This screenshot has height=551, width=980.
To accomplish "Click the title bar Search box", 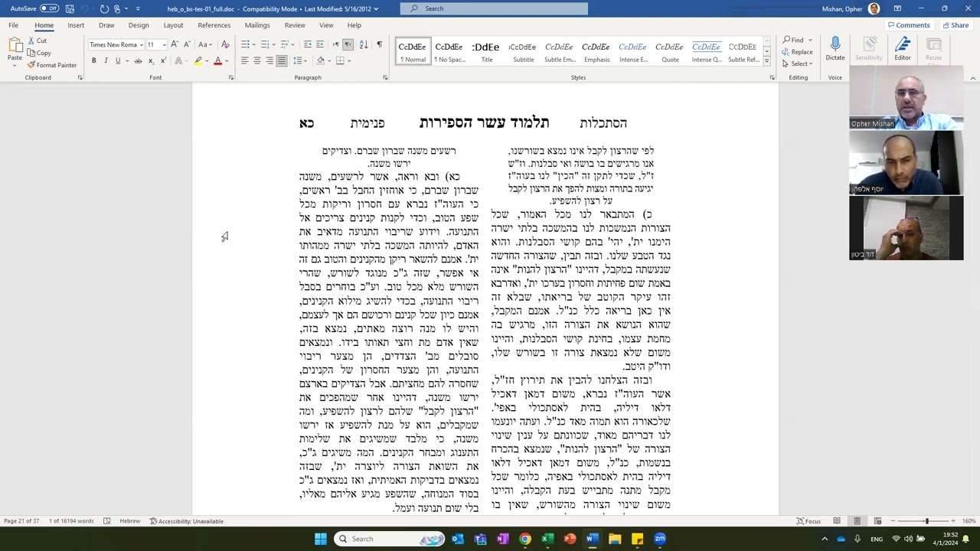I will tap(494, 8).
